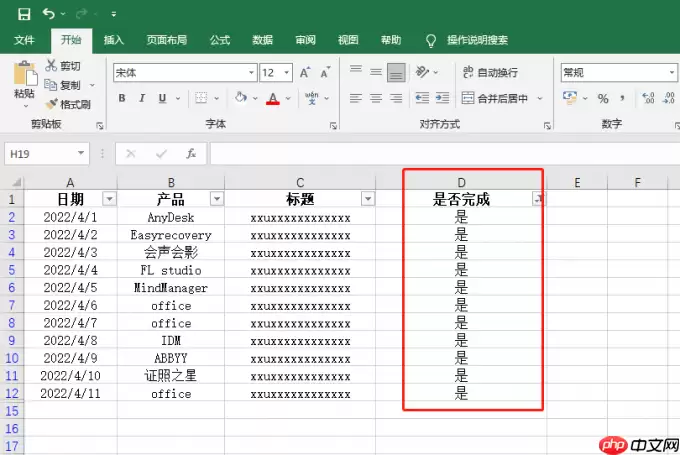Increase the indent
The width and height of the screenshot is (680, 455).
tap(442, 98)
